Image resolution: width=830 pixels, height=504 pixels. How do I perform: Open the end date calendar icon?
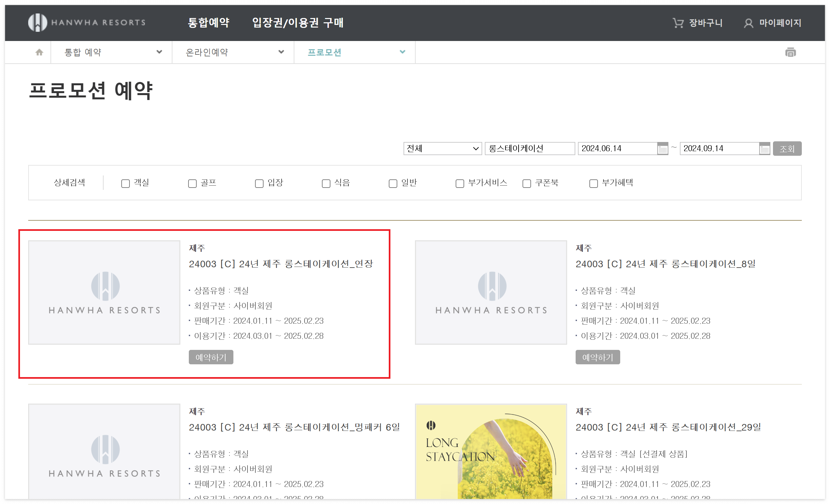(764, 149)
